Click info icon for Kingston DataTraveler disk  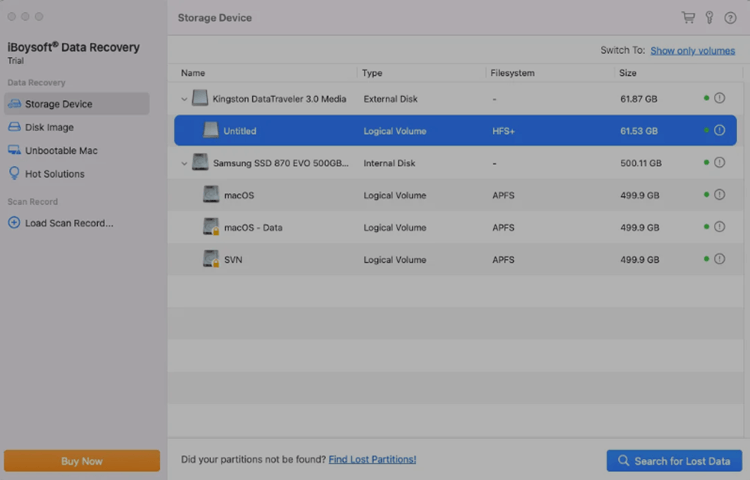[x=719, y=98]
